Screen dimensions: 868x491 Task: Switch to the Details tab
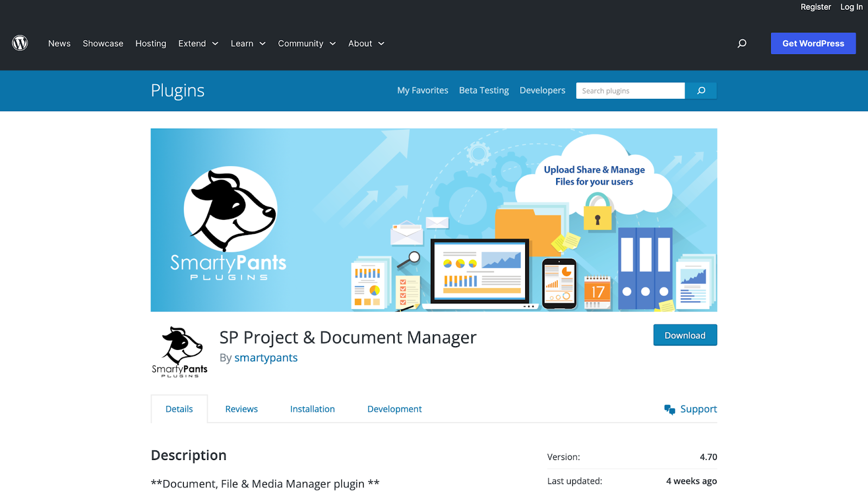(x=179, y=409)
